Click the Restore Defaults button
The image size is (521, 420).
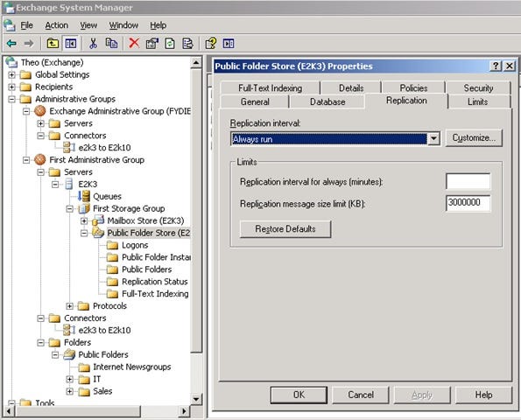(x=285, y=228)
